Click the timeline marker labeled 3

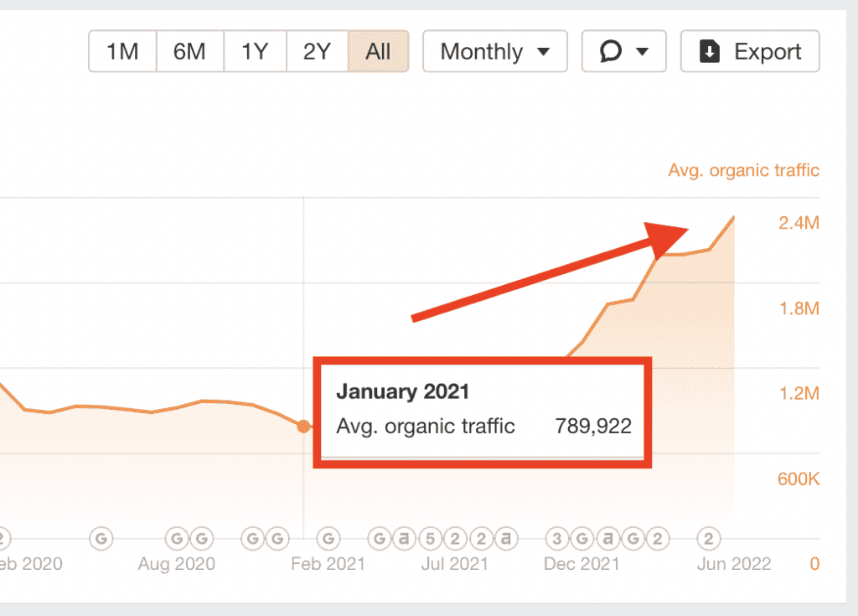[556, 537]
